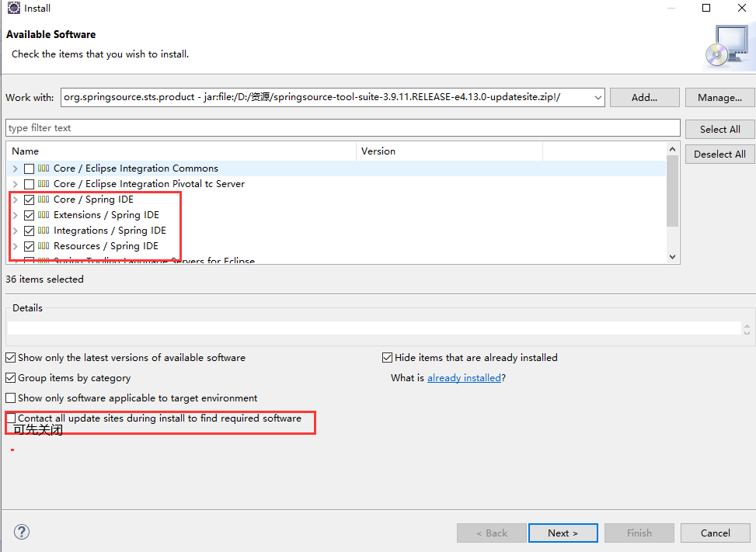
Task: Select Core / Eclipse Integration Pivotal tc Server text
Action: pyautogui.click(x=149, y=183)
